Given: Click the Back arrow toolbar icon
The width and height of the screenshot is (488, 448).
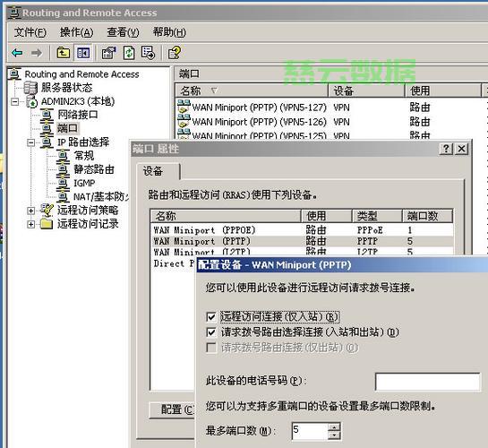Looking at the screenshot, I should coord(17,53).
